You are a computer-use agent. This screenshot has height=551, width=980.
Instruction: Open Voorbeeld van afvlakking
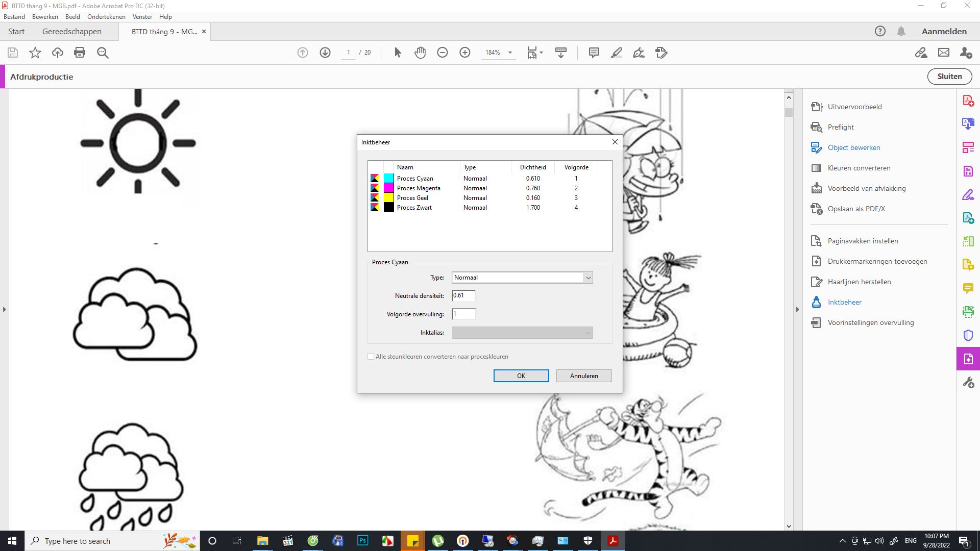tap(866, 188)
